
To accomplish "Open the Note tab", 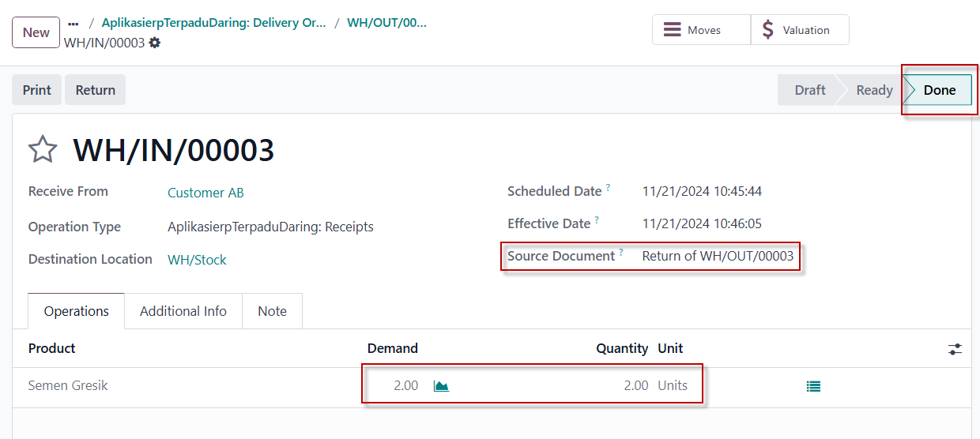I will (272, 311).
